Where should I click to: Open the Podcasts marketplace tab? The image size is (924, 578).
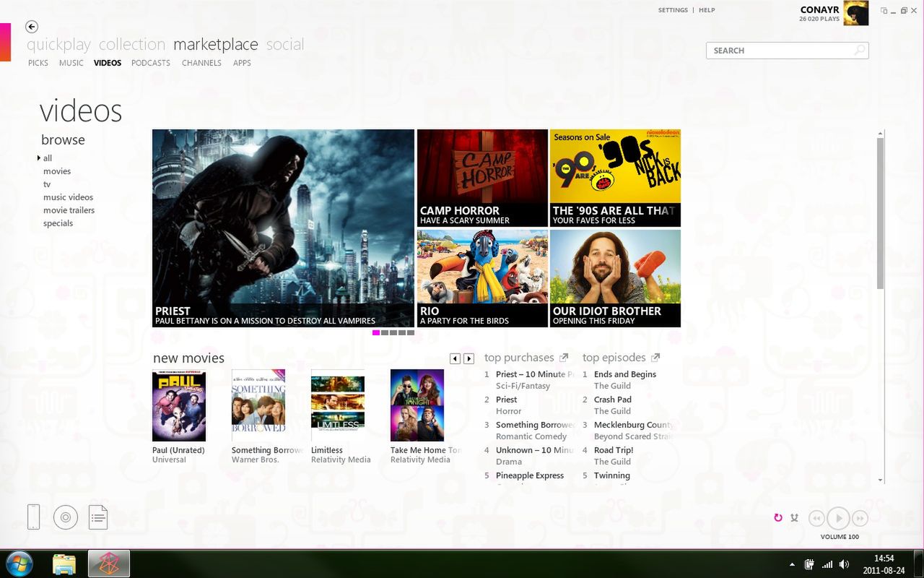point(151,63)
